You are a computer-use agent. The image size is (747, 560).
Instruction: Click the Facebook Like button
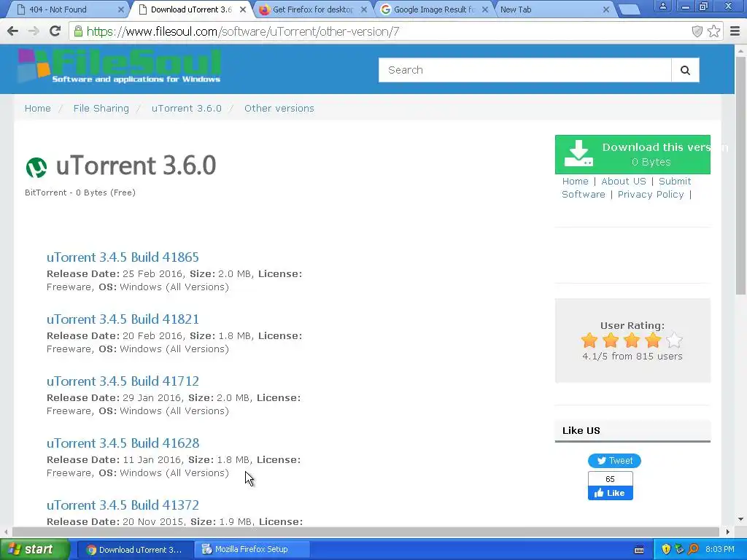click(611, 493)
